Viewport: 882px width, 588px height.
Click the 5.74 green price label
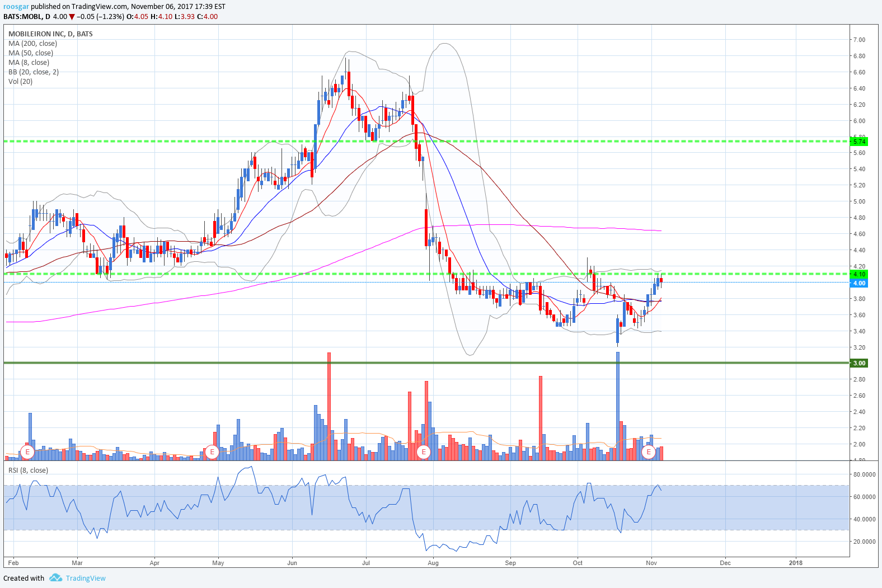[x=859, y=142]
